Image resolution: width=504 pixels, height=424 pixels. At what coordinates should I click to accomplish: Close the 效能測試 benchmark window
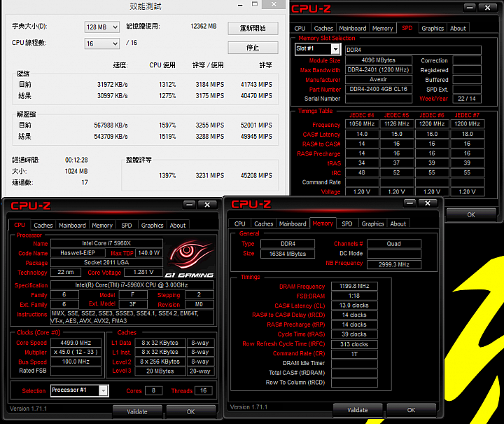click(x=274, y=4)
